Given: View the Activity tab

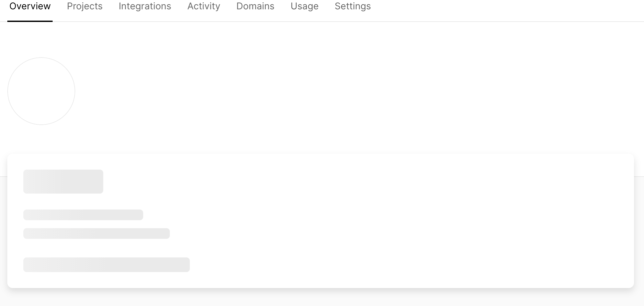Looking at the screenshot, I should (x=203, y=6).
